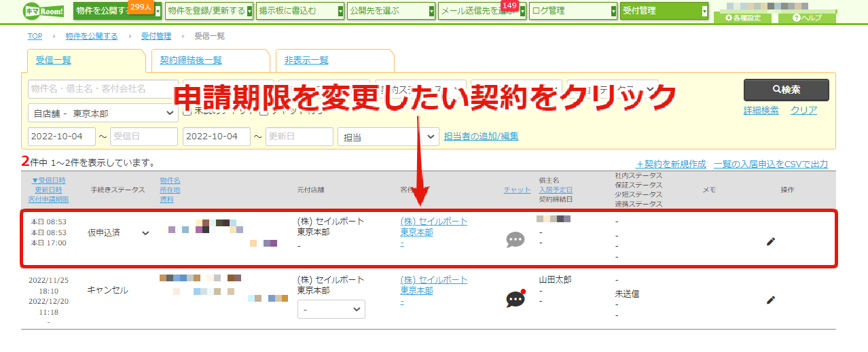Sort by 客付申請期限 column header
Screen dimensions: 868x352
click(48, 199)
